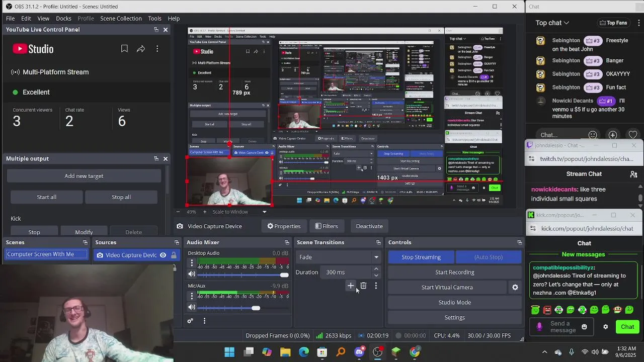Image resolution: width=644 pixels, height=362 pixels.
Task: Click Kick Send a message field
Action: (562, 327)
